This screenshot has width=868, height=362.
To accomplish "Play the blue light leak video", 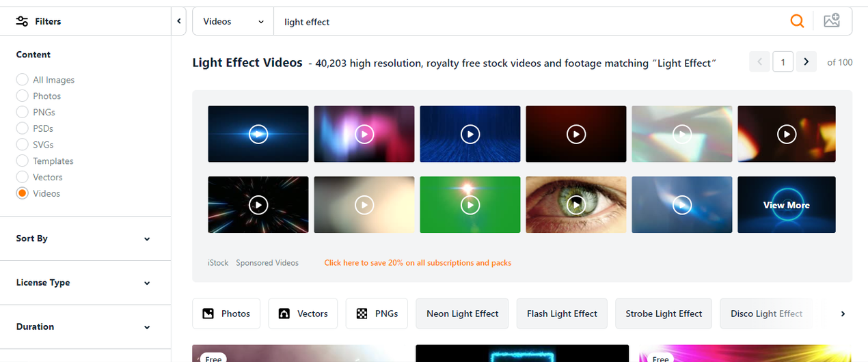I will 682,204.
